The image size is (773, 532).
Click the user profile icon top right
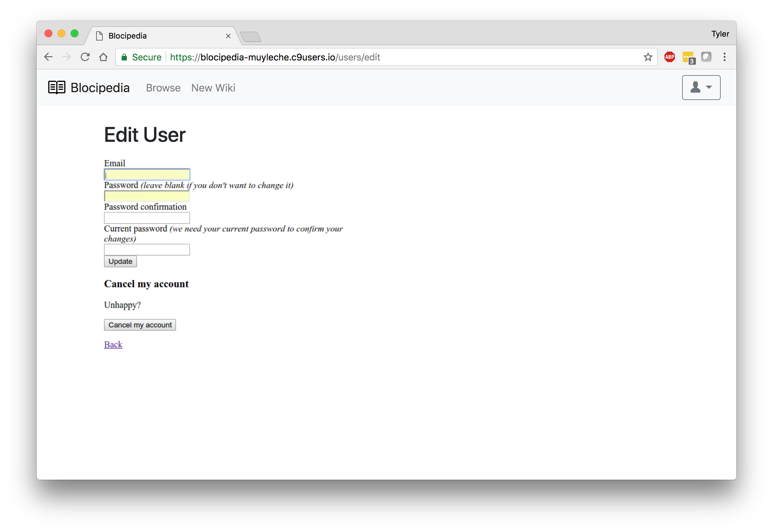(700, 88)
